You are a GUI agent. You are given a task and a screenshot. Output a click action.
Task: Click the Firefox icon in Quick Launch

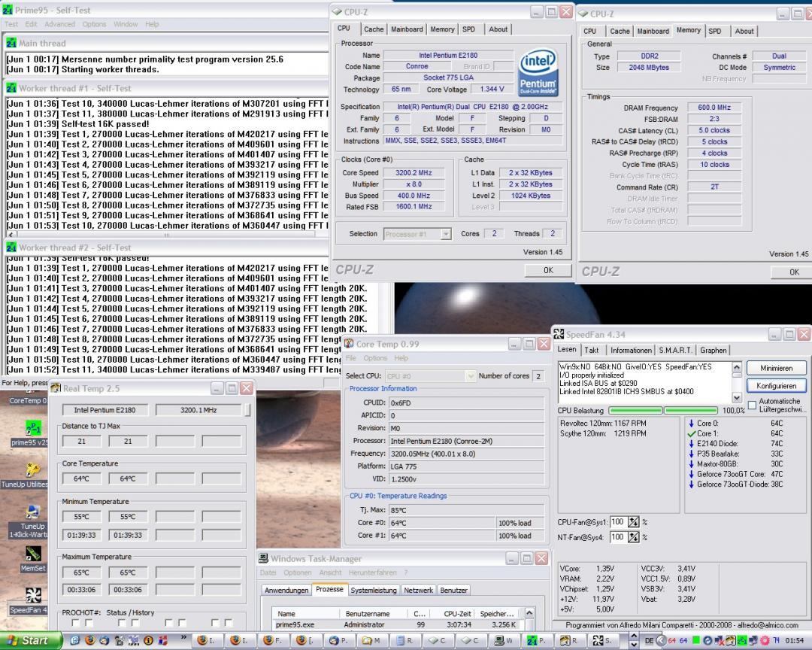point(91,640)
